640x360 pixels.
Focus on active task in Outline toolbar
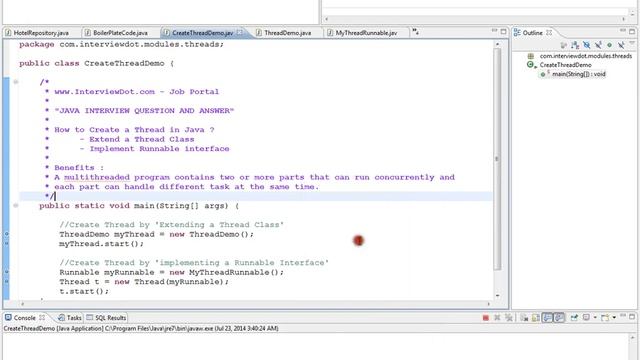(564, 45)
